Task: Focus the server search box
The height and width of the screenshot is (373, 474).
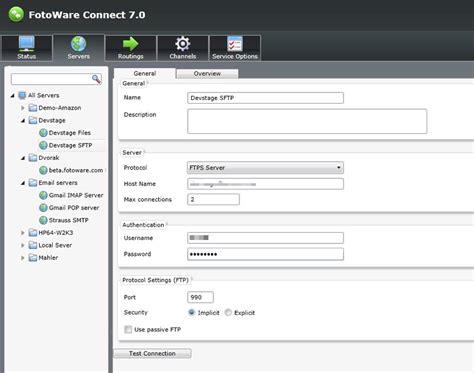Action: 56,79
